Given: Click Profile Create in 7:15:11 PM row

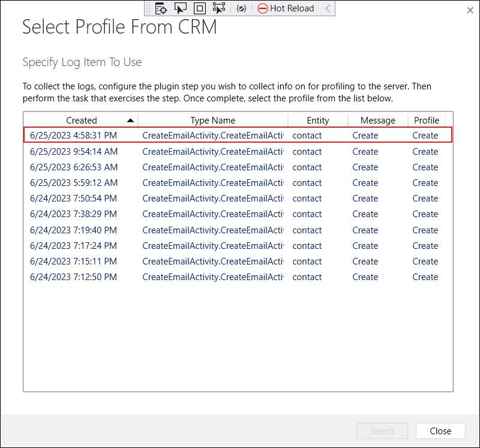Looking at the screenshot, I should click(x=425, y=261).
